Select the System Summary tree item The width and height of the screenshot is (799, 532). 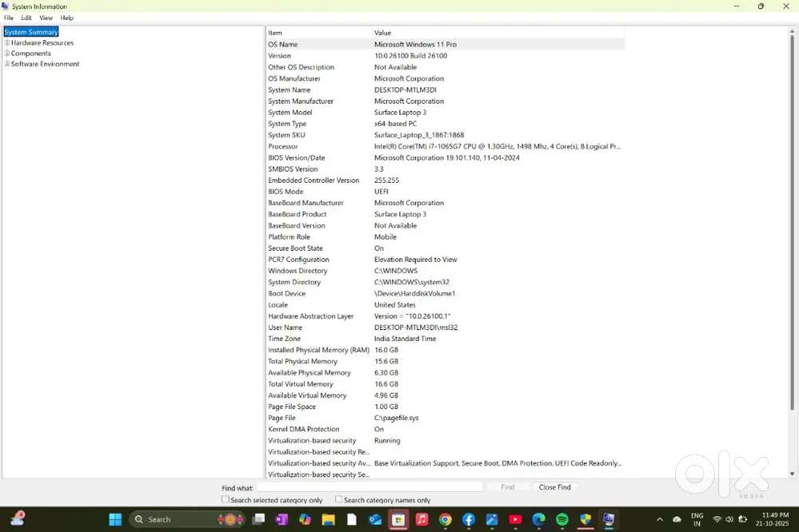(x=31, y=32)
